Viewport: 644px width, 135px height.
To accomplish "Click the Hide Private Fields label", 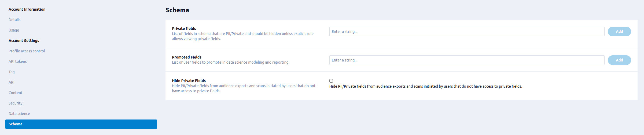I will tap(189, 81).
